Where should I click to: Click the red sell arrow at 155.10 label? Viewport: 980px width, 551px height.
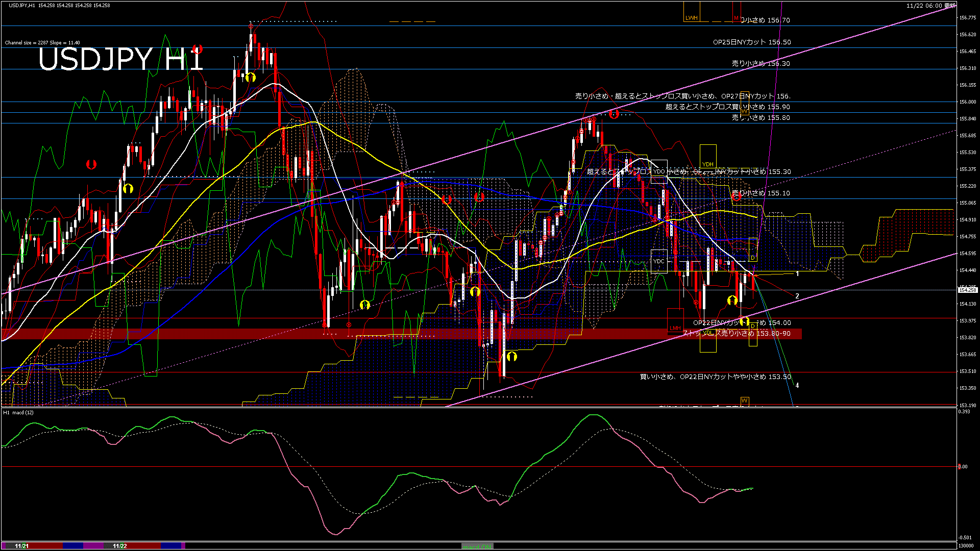tap(737, 195)
